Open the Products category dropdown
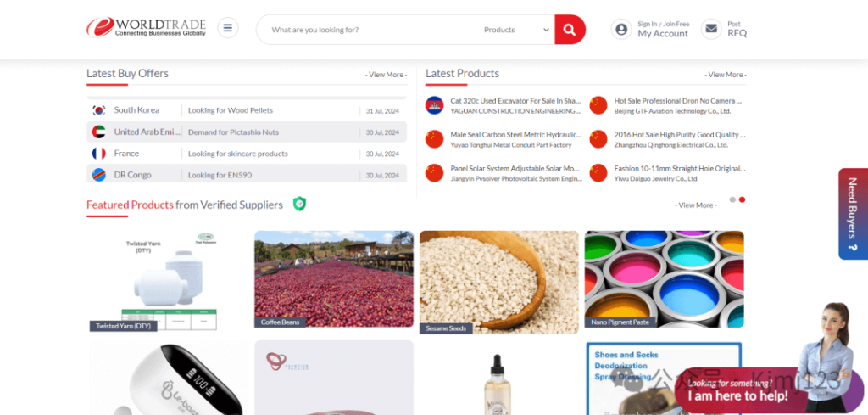This screenshot has width=868, height=415. [516, 30]
